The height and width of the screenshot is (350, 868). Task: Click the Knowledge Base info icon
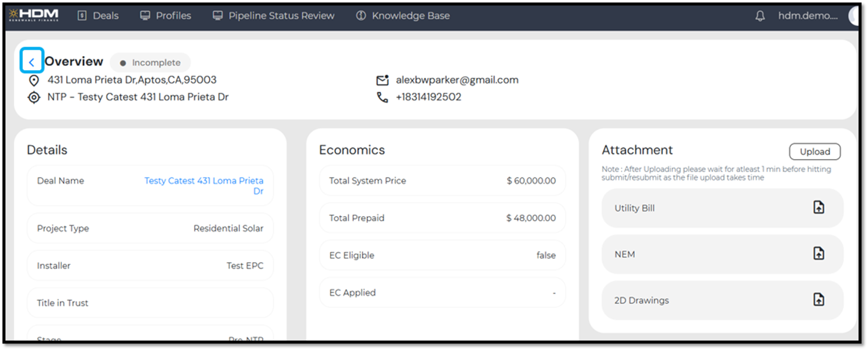tap(361, 15)
